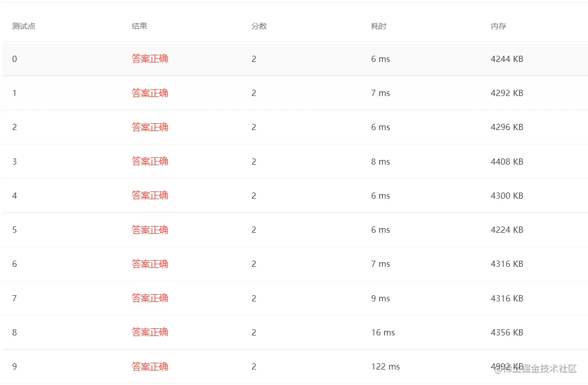Open 答案正确 result for test point 6
The width and height of the screenshot is (588, 385).
(x=150, y=264)
